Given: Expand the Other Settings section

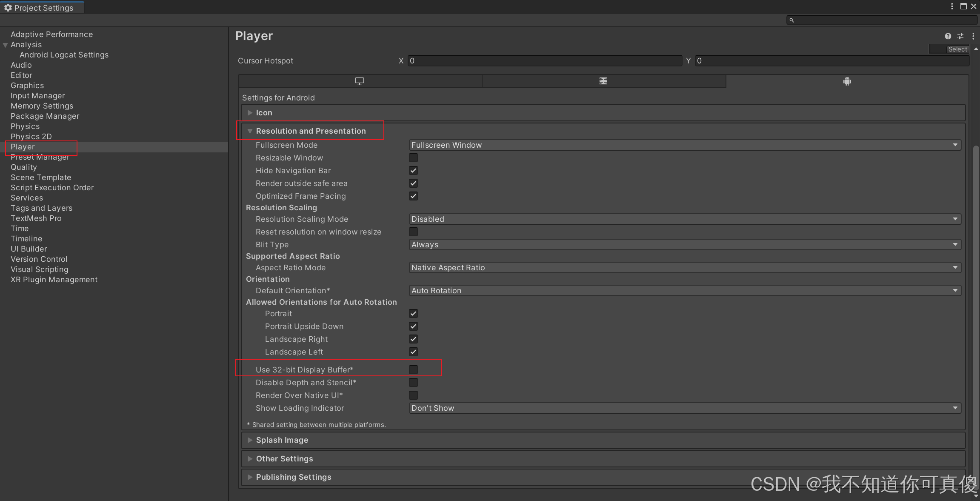Looking at the screenshot, I should click(x=284, y=458).
